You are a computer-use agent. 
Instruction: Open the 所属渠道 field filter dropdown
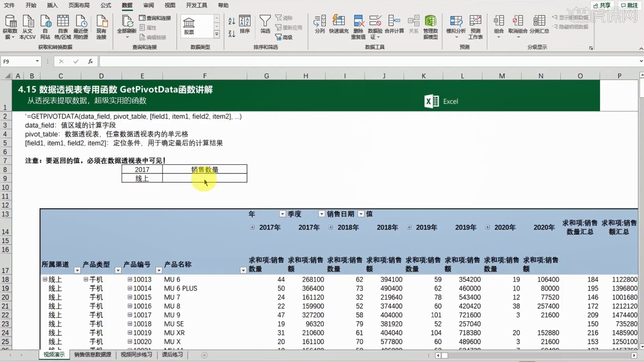(x=77, y=270)
